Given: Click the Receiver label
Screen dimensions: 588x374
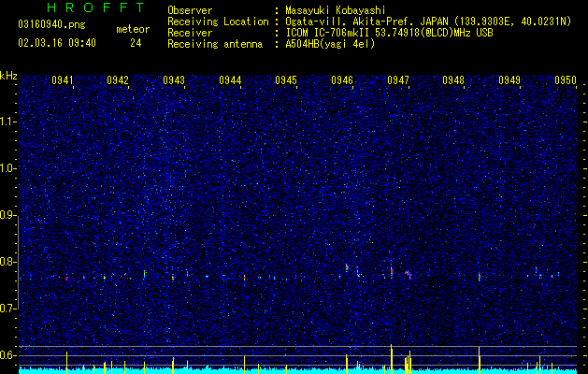Looking at the screenshot, I should [x=190, y=33].
